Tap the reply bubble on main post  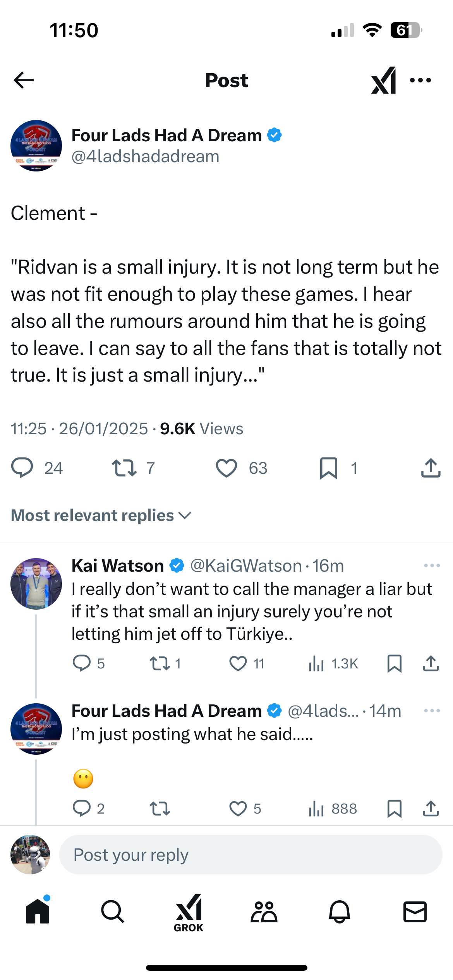point(22,468)
